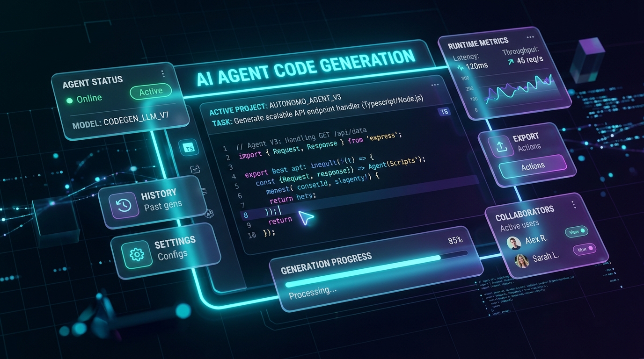The width and height of the screenshot is (644, 359).
Task: Click the bottom AI sidebar icon
Action: pyautogui.click(x=209, y=213)
